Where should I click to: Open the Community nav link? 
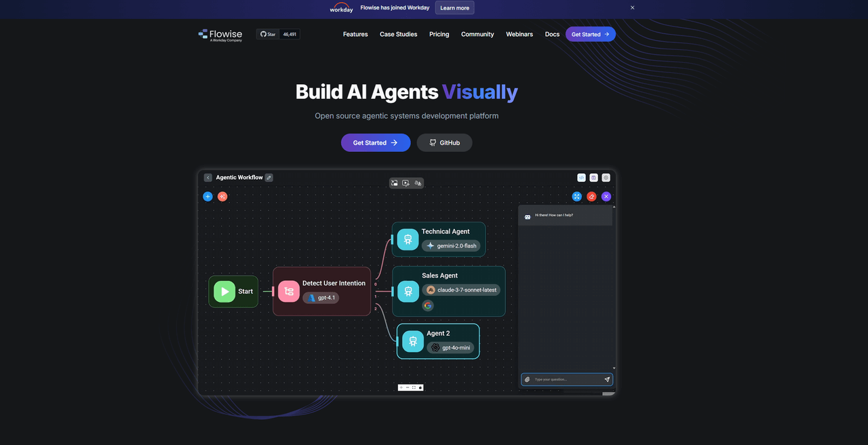(x=477, y=34)
